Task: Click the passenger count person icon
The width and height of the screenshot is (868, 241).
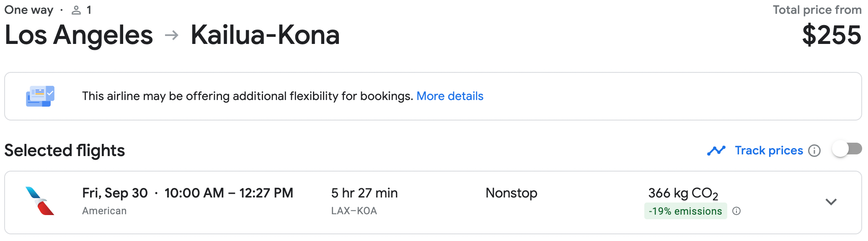Action: (x=77, y=9)
